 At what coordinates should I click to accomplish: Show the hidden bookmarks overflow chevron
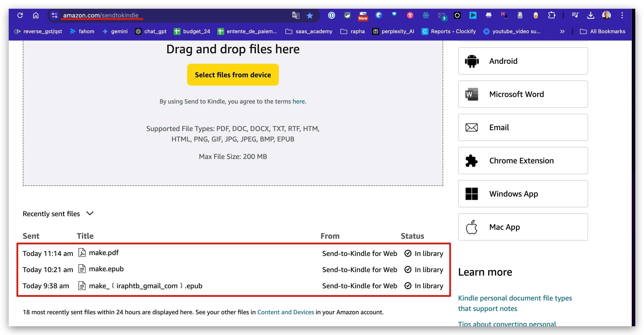(562, 31)
